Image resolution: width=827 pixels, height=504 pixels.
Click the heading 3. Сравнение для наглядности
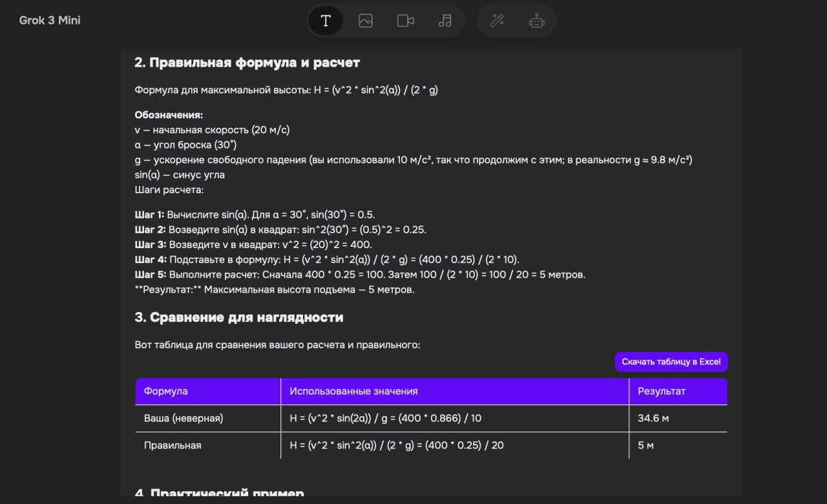coord(239,317)
